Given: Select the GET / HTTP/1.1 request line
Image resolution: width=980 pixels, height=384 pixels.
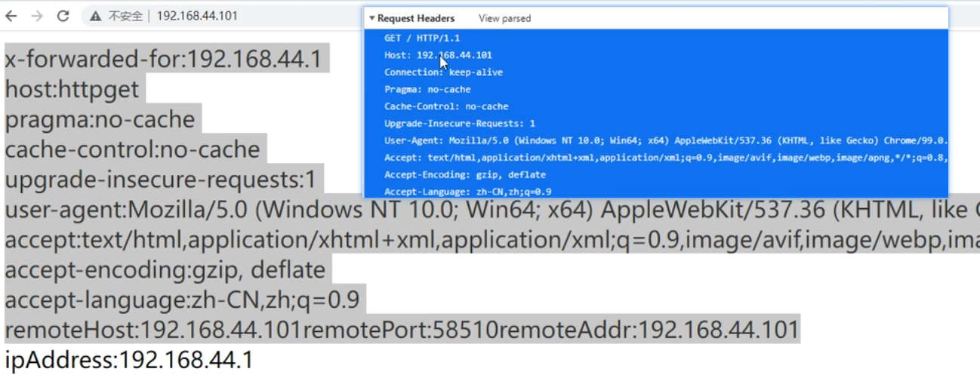Looking at the screenshot, I should tap(422, 38).
